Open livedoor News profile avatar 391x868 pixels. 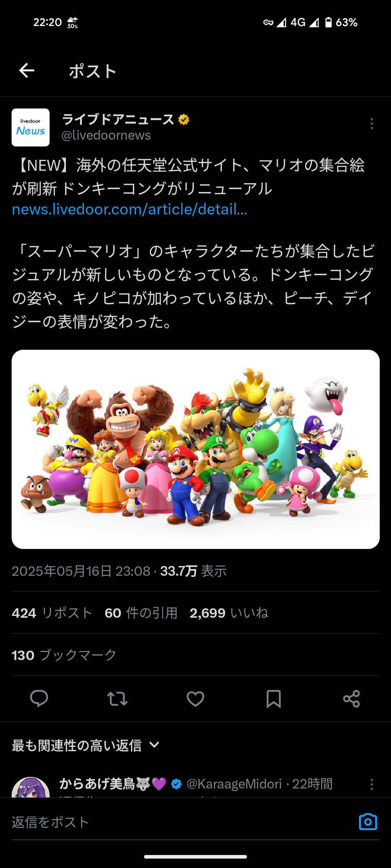(30, 127)
